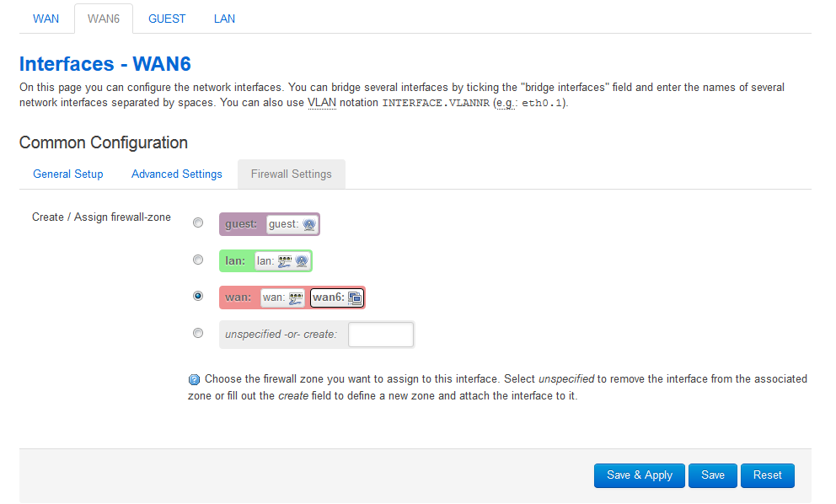Image resolution: width=836 pixels, height=504 pixels.
Task: Click the wireless icon in lan zone badge
Action: 301,261
